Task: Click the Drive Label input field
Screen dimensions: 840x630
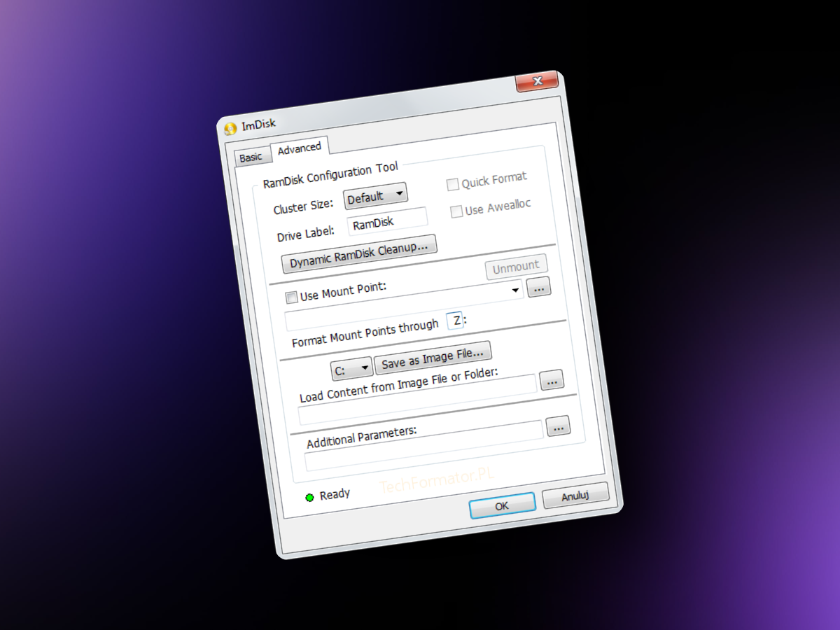Action: (388, 223)
